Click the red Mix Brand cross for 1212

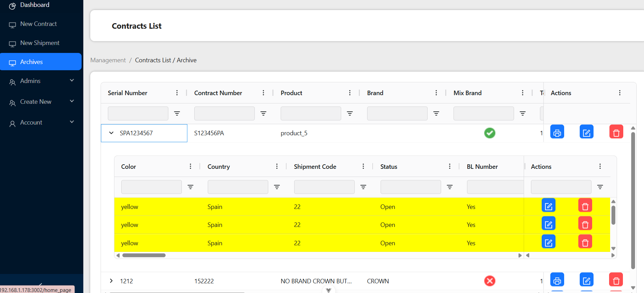pyautogui.click(x=489, y=281)
